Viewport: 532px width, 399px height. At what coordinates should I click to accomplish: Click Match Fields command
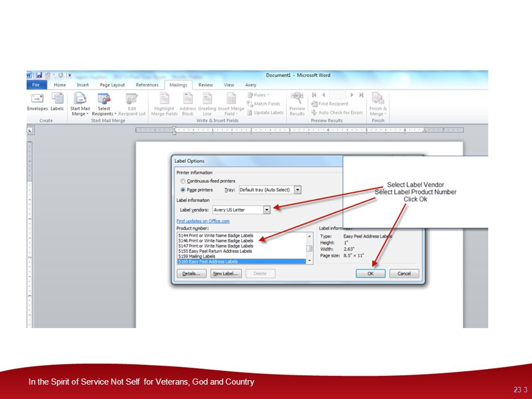point(264,104)
